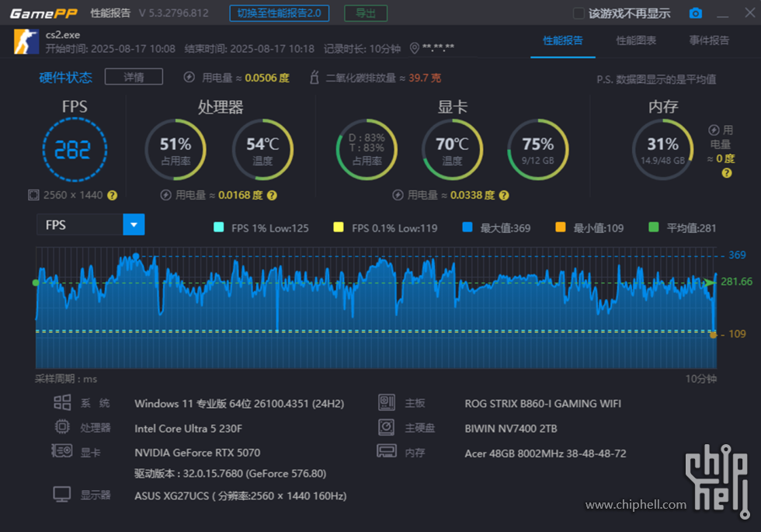Click the power icon beside processor 用电量 0.0168 度
Screen dimensions: 761x532
[166, 195]
